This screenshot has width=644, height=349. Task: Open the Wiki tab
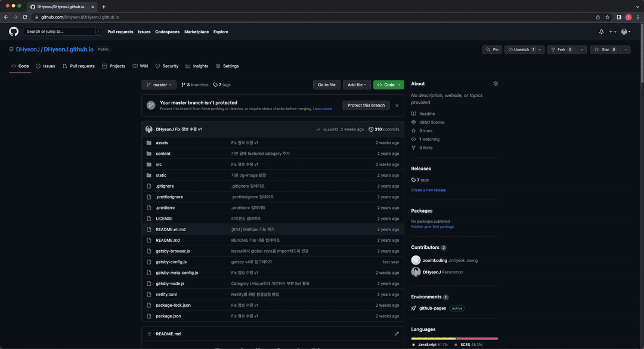(141, 66)
